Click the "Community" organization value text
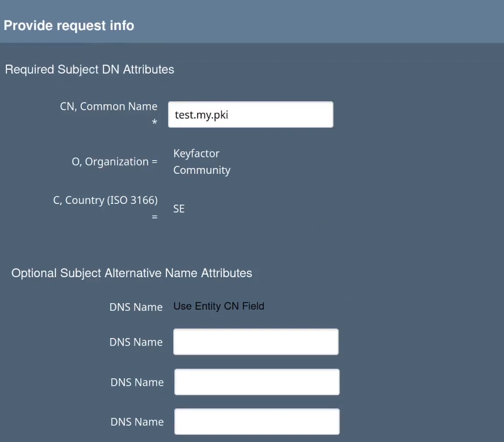This screenshot has width=504, height=442. (202, 170)
